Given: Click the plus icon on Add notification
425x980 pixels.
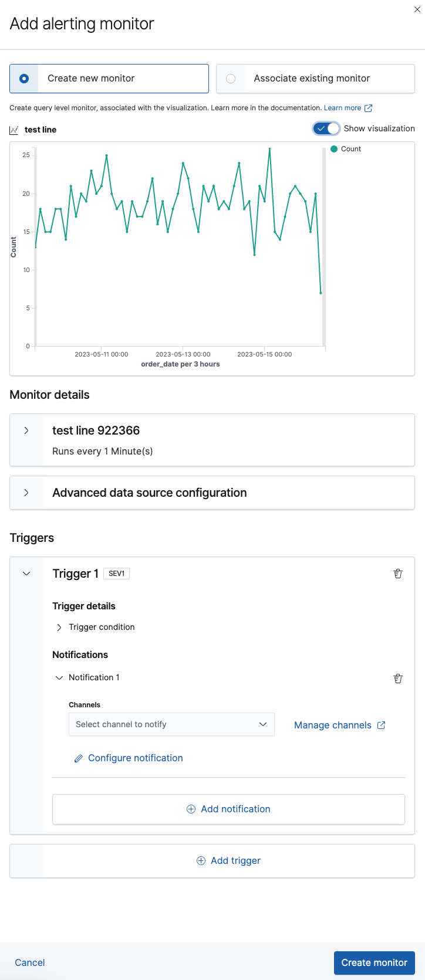Looking at the screenshot, I should (191, 808).
